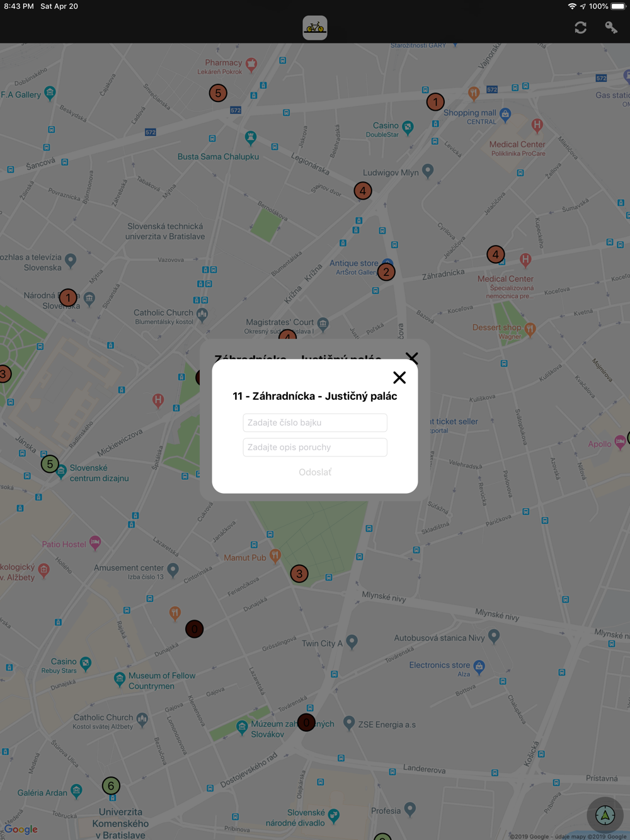Tap the F.A Gallery pin
The height and width of the screenshot is (840, 630).
pos(50,93)
